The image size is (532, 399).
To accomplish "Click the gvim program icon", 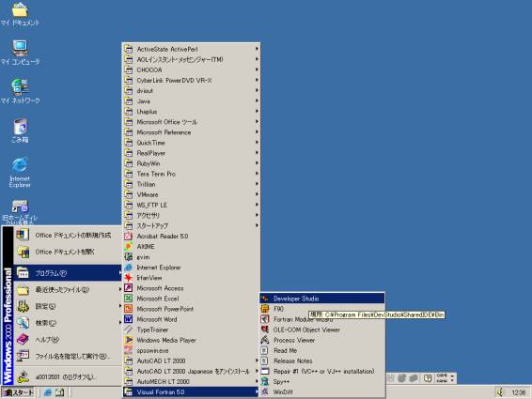I will coord(128,257).
